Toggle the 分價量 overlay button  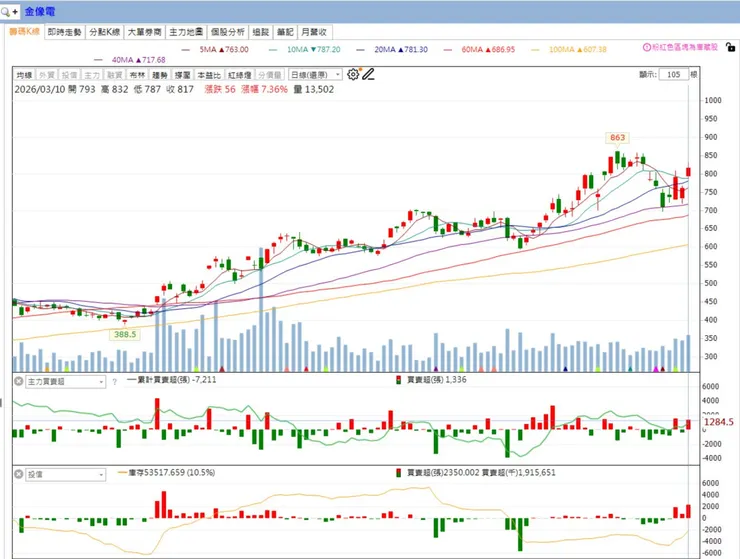click(270, 75)
